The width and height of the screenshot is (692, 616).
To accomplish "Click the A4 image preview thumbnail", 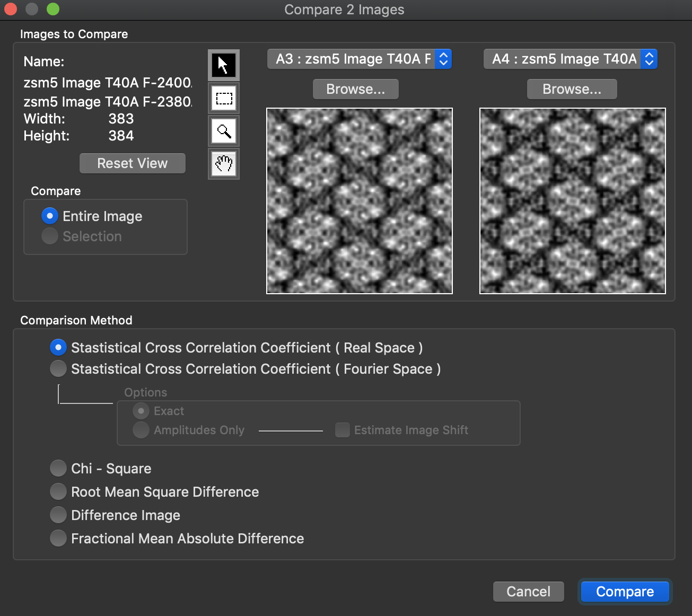I will point(573,201).
